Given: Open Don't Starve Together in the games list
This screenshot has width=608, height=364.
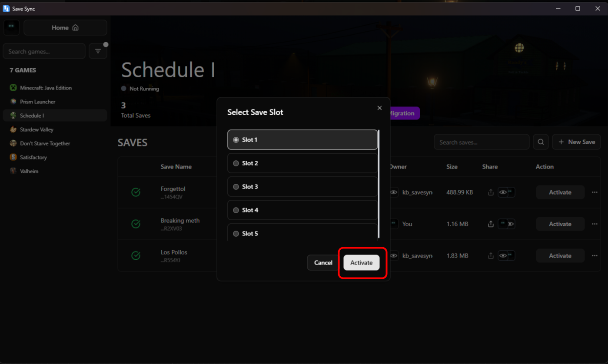Looking at the screenshot, I should (x=55, y=143).
